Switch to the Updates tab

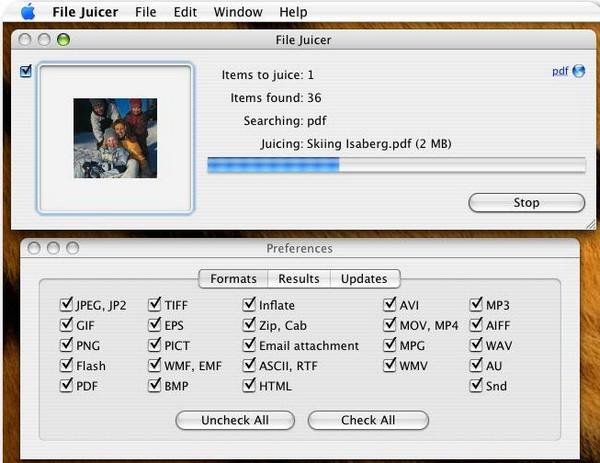[364, 279]
